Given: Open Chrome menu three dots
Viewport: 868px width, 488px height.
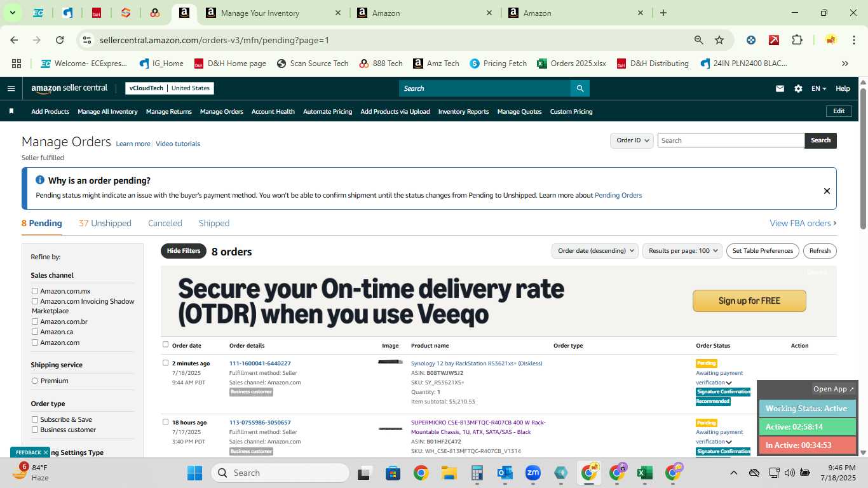Looking at the screenshot, I should pos(853,40).
